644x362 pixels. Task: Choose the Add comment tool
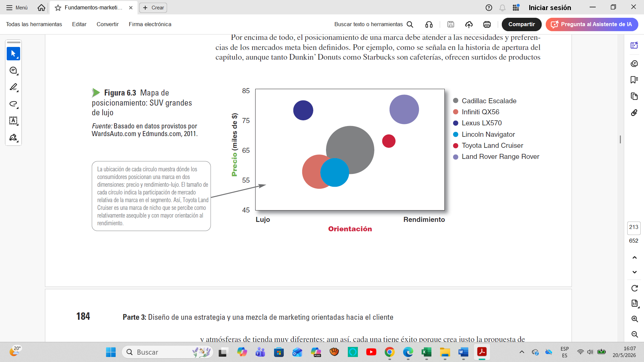coord(13,70)
